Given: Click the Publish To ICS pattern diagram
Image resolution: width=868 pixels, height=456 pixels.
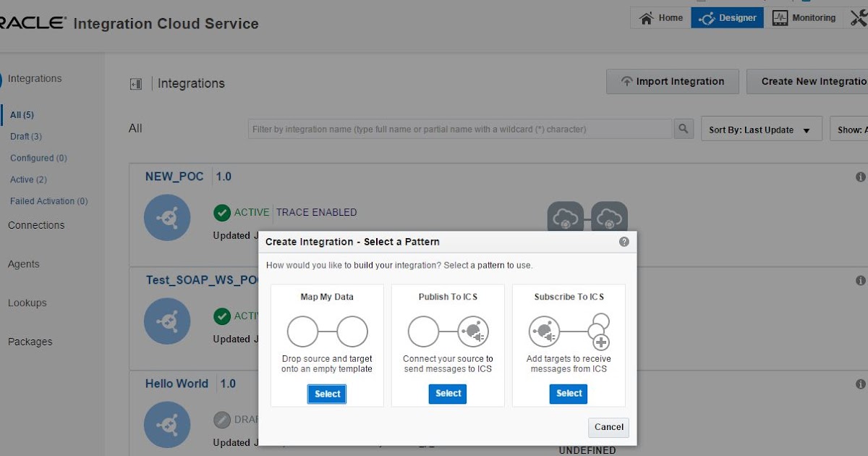Looking at the screenshot, I should click(x=447, y=331).
